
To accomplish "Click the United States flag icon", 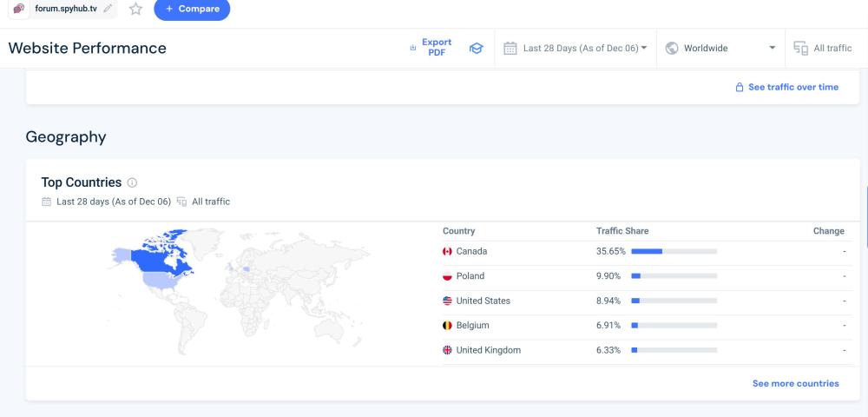I will [x=448, y=301].
